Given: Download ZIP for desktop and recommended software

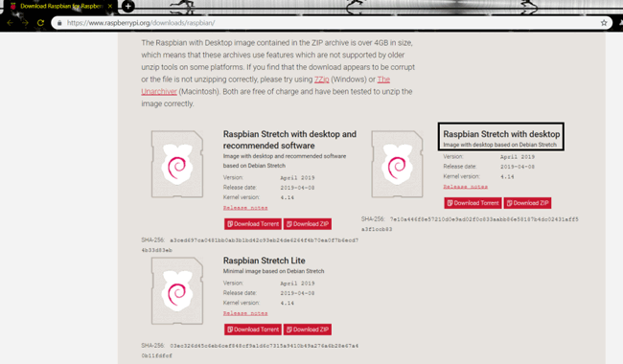Looking at the screenshot, I should pos(308,224).
